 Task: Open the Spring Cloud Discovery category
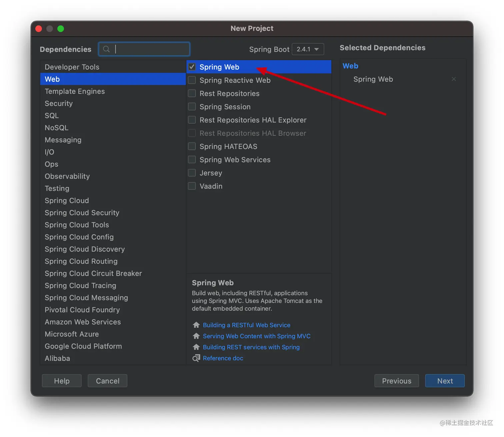pyautogui.click(x=113, y=249)
